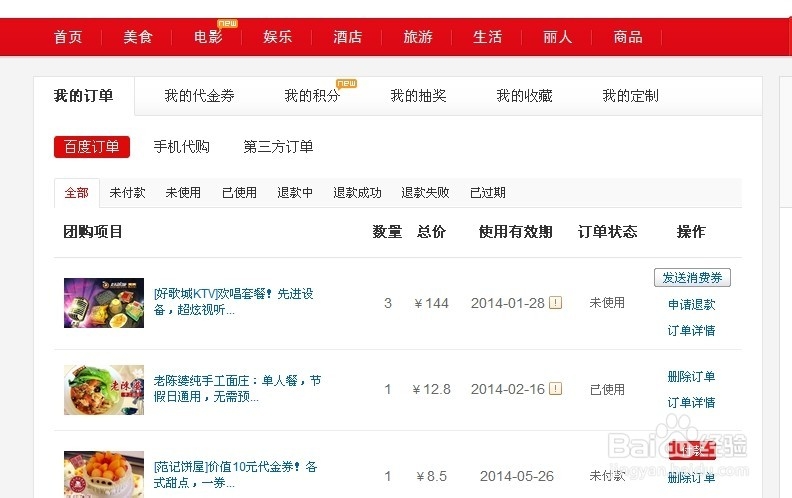Open the 好歌城KTV欢唱套餐 deal link
Screen dimensions: 792x498
click(x=234, y=302)
